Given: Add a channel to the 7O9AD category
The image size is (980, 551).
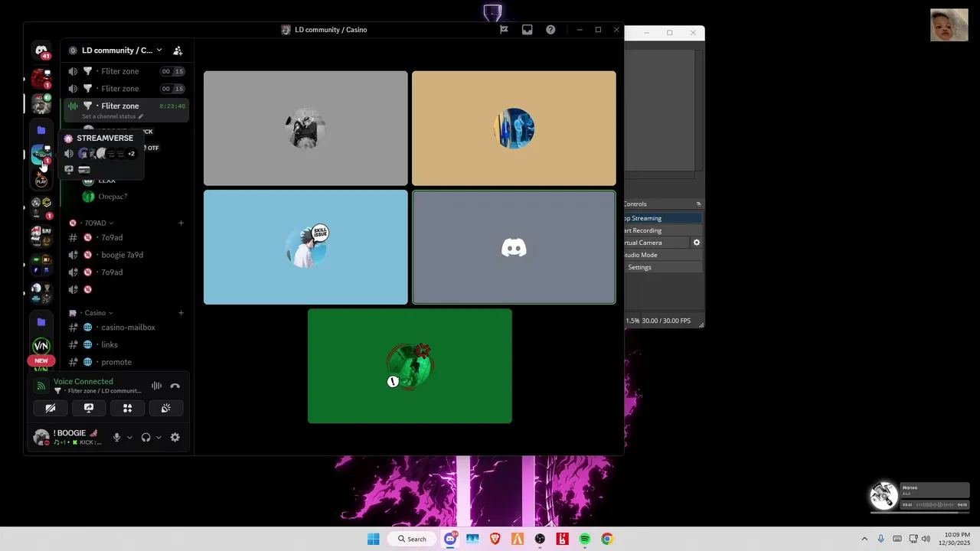Looking at the screenshot, I should click(x=181, y=223).
